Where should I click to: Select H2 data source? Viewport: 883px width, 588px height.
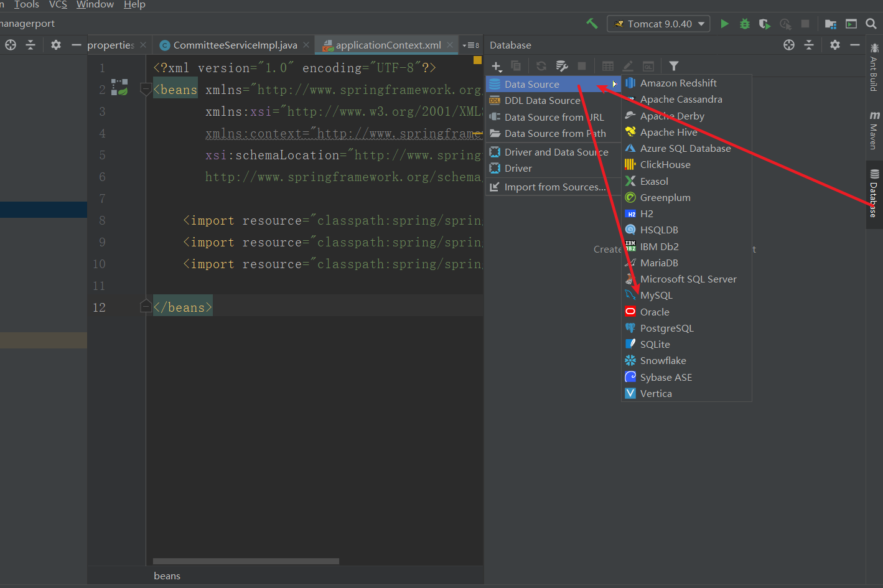686,213
